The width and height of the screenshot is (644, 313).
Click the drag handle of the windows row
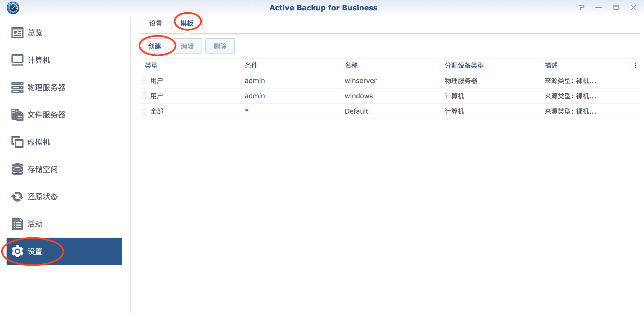click(x=144, y=96)
